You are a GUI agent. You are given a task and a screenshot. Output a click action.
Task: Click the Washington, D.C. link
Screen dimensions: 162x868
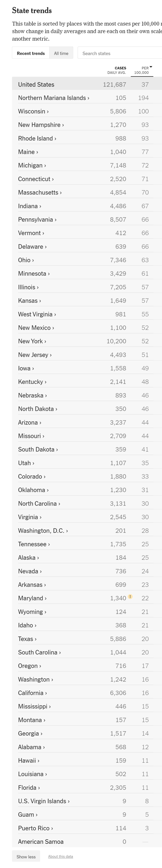click(43, 530)
